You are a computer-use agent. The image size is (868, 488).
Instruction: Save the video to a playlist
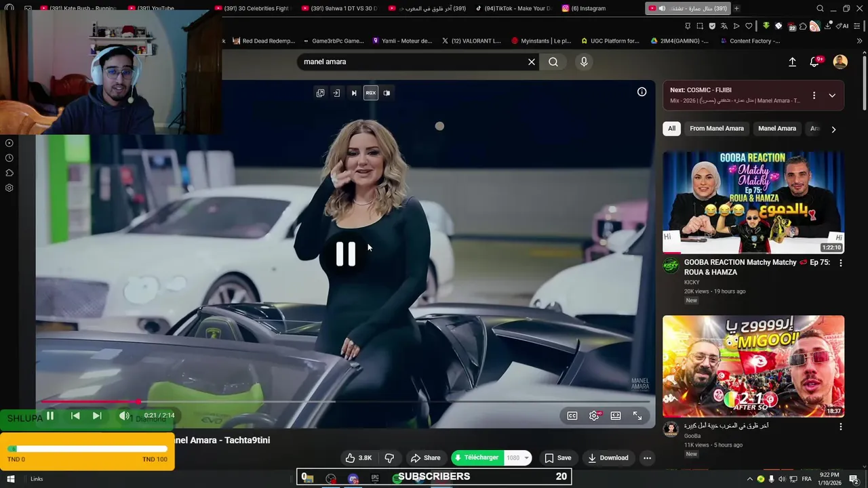click(557, 457)
